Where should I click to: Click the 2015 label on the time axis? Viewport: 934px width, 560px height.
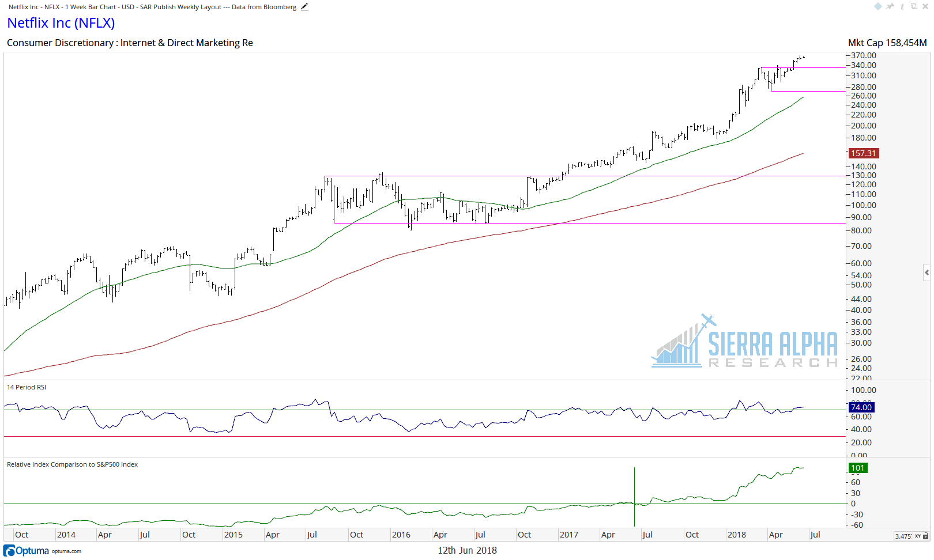coord(233,535)
